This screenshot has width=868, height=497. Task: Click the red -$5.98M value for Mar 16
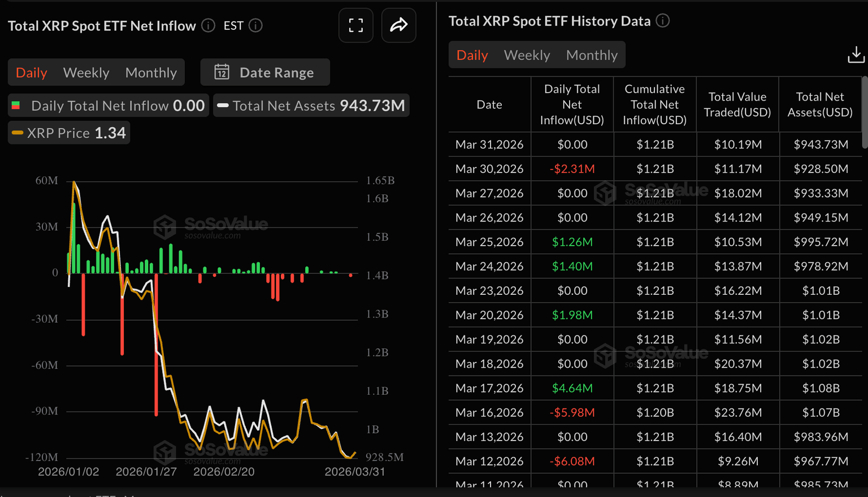(572, 412)
